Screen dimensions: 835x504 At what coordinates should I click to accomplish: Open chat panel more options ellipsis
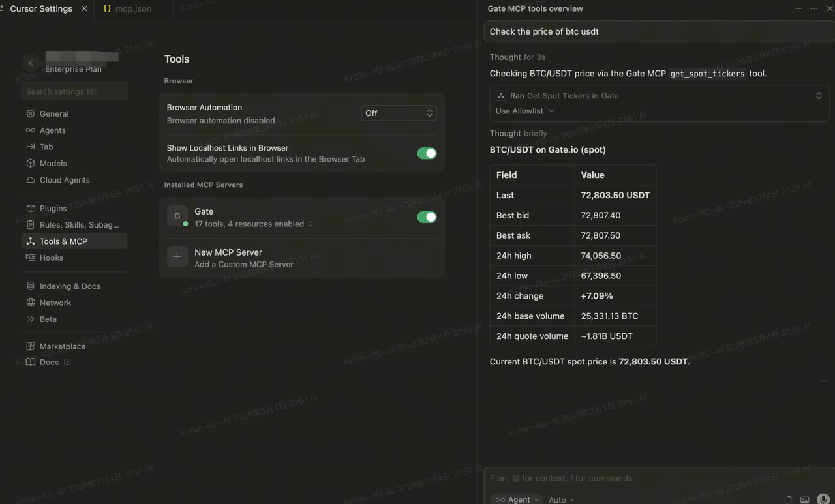(x=814, y=8)
